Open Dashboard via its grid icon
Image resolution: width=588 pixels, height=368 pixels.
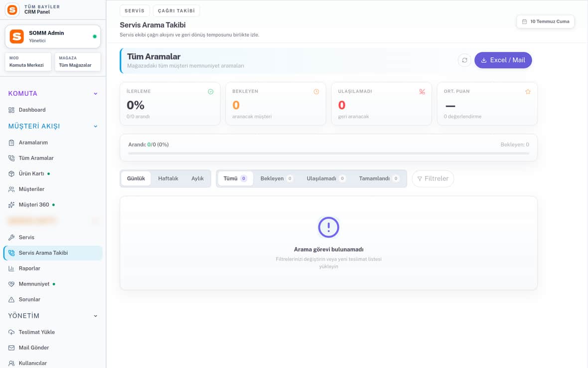pyautogui.click(x=11, y=110)
